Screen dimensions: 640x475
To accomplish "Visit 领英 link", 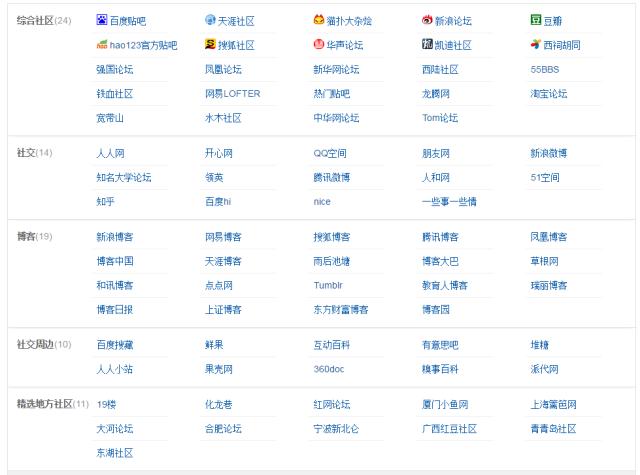I will [x=214, y=178].
